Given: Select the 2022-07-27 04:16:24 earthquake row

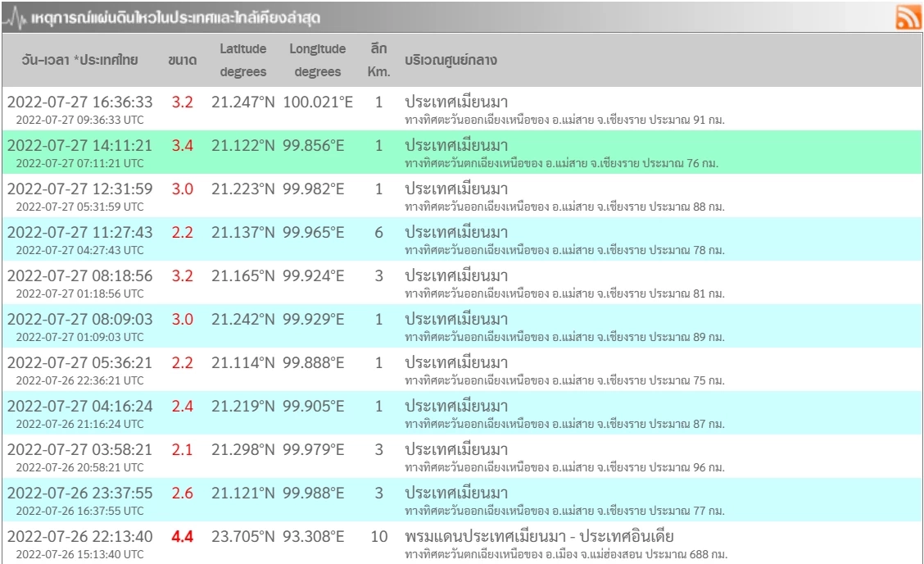Looking at the screenshot, I should 79,407.
